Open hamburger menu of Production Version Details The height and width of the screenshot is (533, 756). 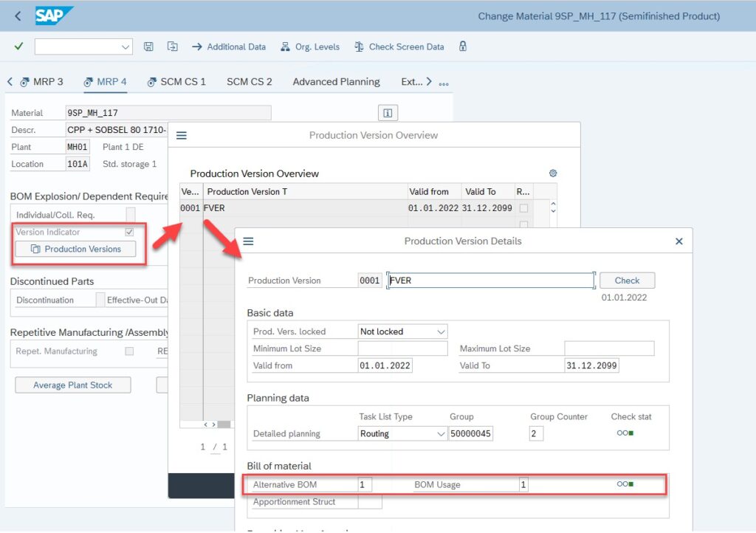(x=248, y=241)
